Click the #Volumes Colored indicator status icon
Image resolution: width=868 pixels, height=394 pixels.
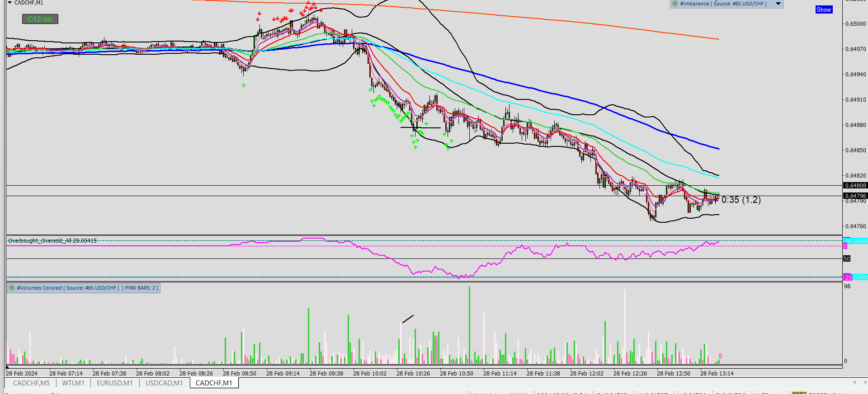pos(12,288)
